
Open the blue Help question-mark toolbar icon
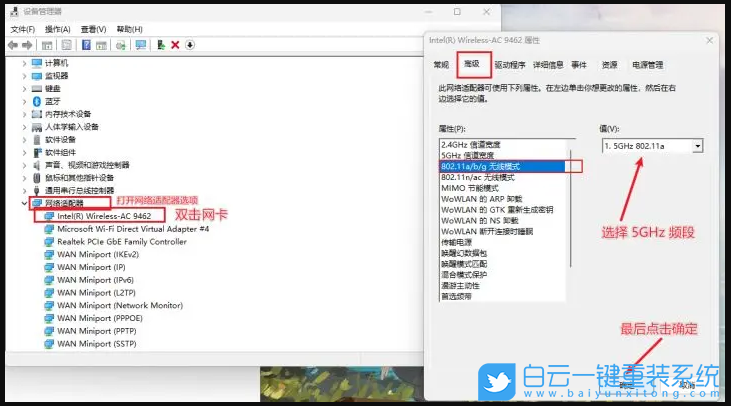pos(86,45)
